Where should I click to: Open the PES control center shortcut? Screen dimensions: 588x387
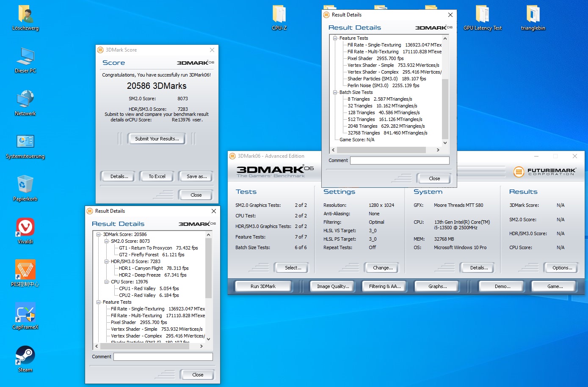pos(25,274)
